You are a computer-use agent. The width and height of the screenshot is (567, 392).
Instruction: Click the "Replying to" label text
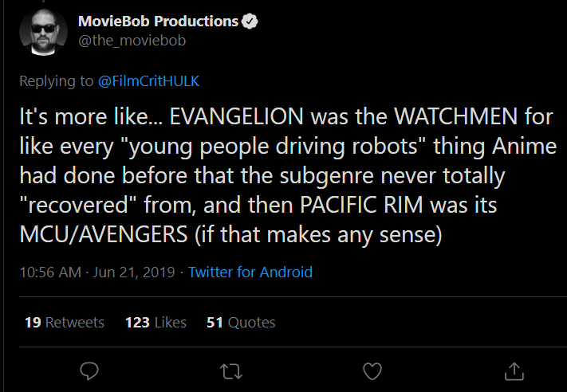coord(56,80)
